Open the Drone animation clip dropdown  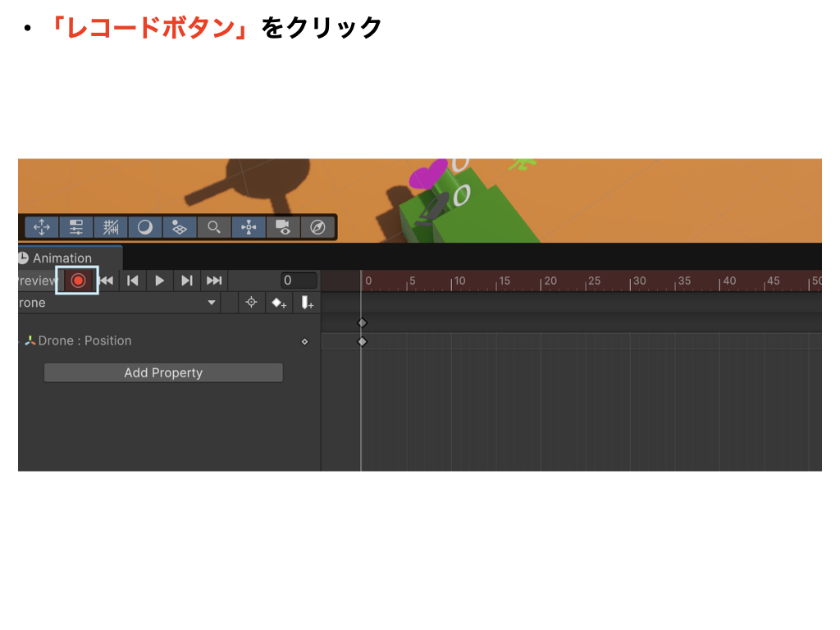click(x=212, y=303)
